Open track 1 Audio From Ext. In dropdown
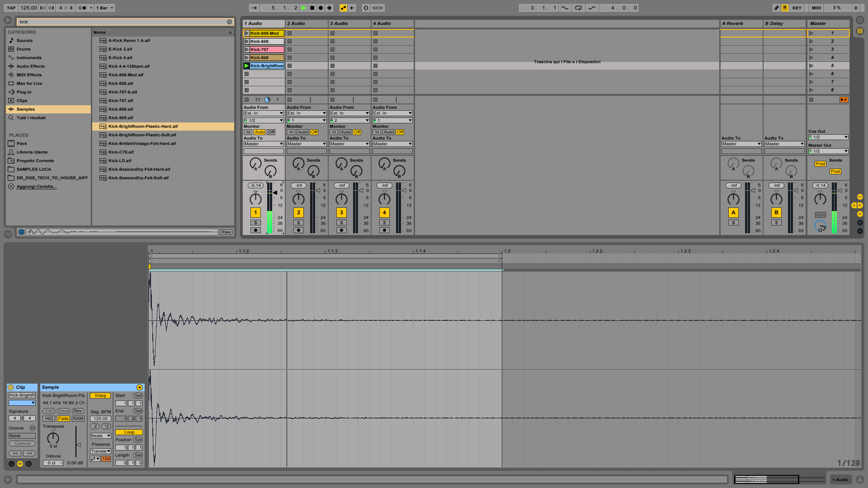 coord(264,113)
